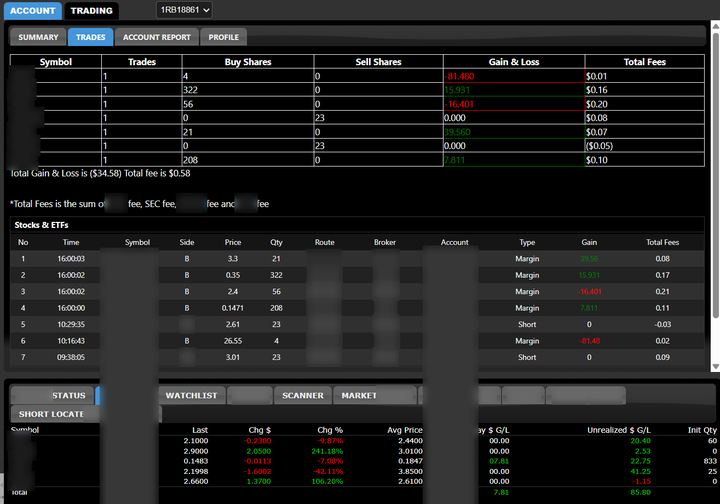Click the Total Fees header in summary table
The height and width of the screenshot is (504, 720).
pyautogui.click(x=644, y=62)
